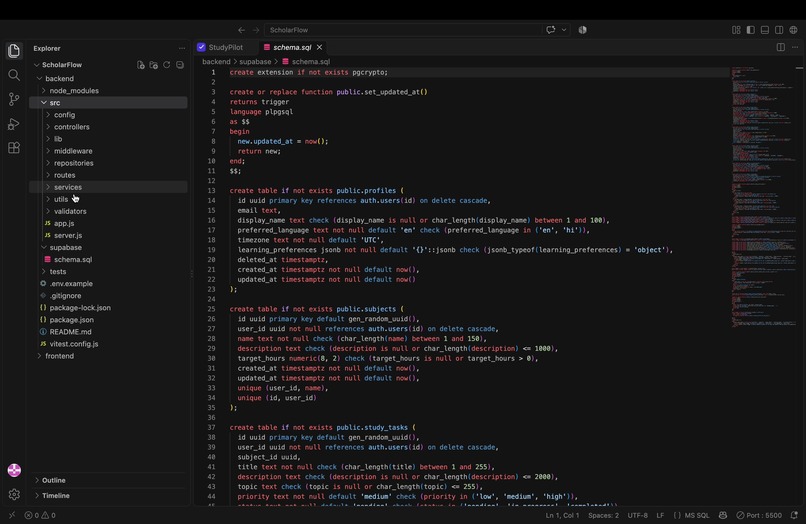Change encoding via UTF-8
Viewport: 806px width, 524px height.
click(x=637, y=515)
